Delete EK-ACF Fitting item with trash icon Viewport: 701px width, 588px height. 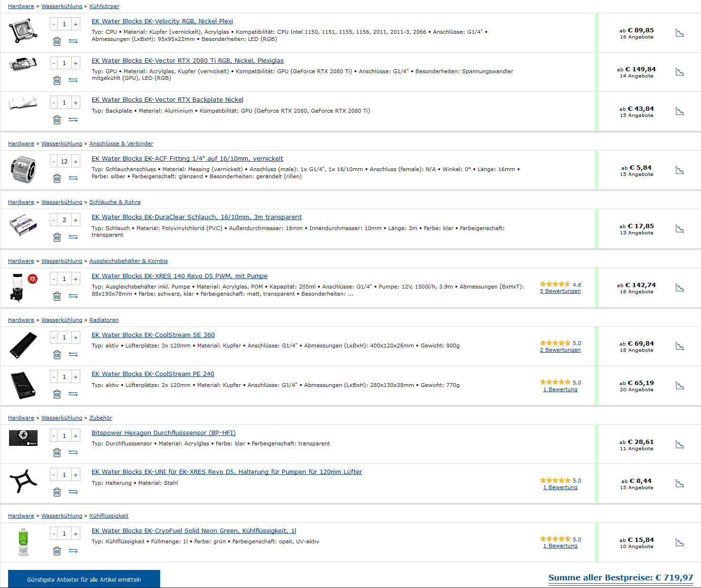tap(57, 178)
